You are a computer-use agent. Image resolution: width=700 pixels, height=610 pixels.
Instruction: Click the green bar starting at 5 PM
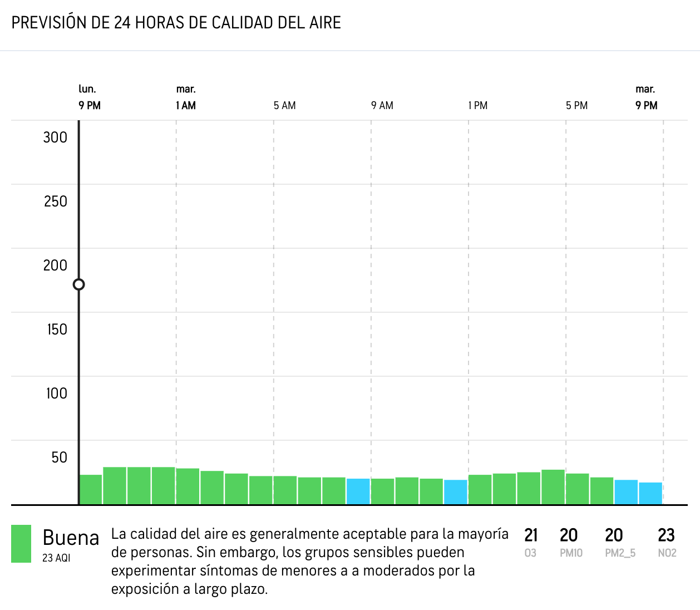point(578,489)
